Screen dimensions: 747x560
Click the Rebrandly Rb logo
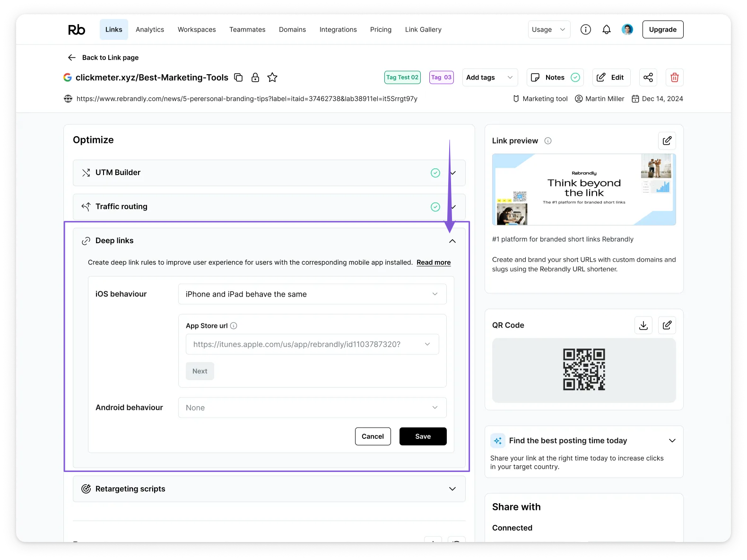[x=77, y=29]
